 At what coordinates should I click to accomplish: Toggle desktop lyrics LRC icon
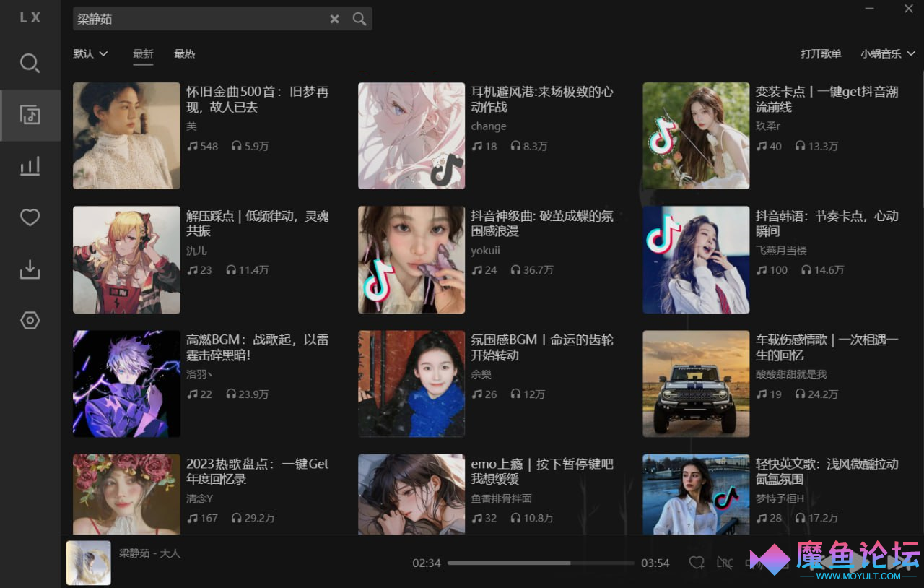click(x=725, y=563)
